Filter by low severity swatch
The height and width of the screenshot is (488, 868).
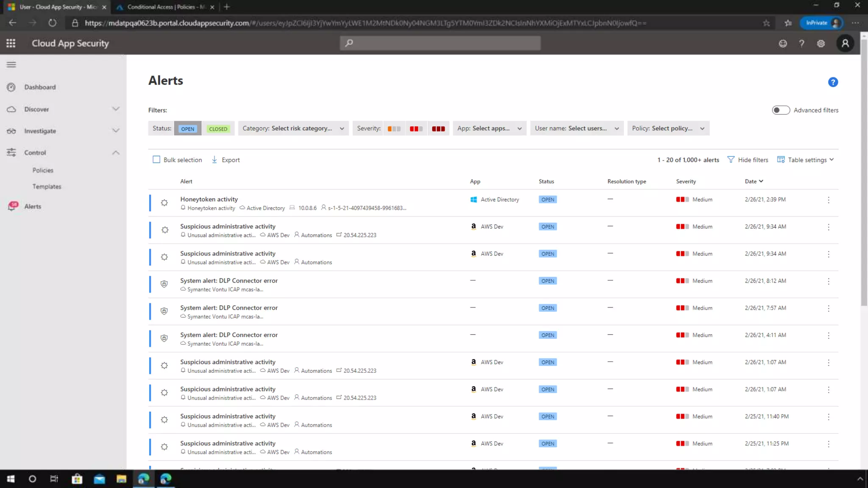pos(394,129)
